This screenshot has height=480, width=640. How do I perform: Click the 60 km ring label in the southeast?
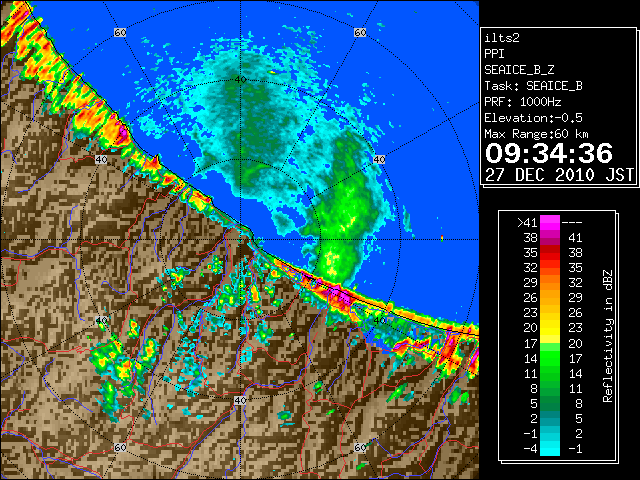click(x=360, y=447)
